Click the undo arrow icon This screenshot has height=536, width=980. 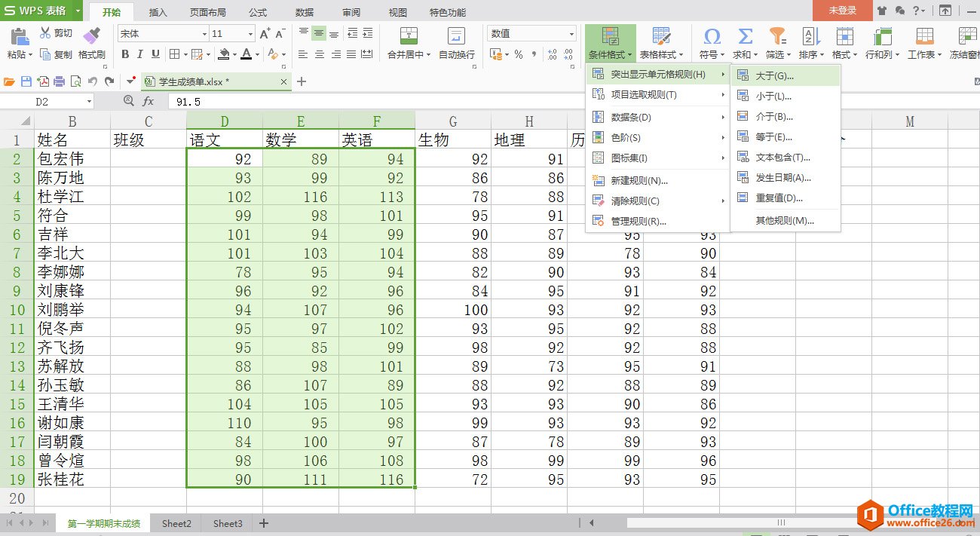(x=93, y=81)
